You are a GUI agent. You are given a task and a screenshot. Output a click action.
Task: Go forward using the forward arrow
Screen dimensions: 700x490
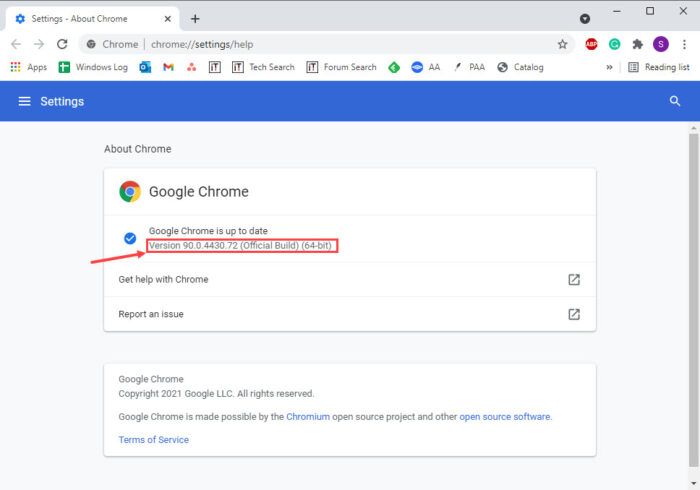pyautogui.click(x=39, y=44)
